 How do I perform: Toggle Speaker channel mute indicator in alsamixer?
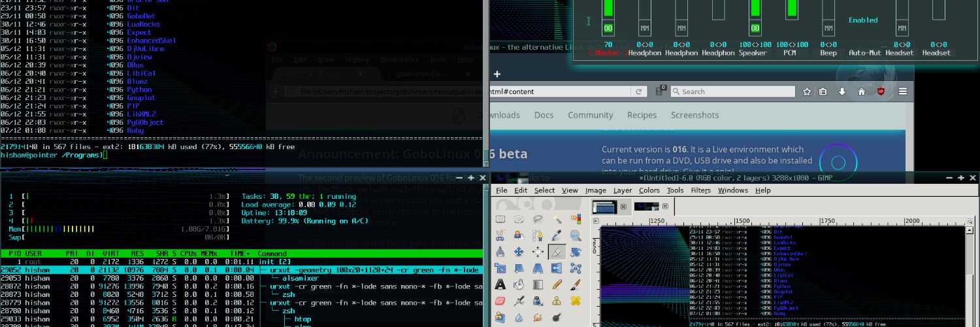tap(755, 29)
